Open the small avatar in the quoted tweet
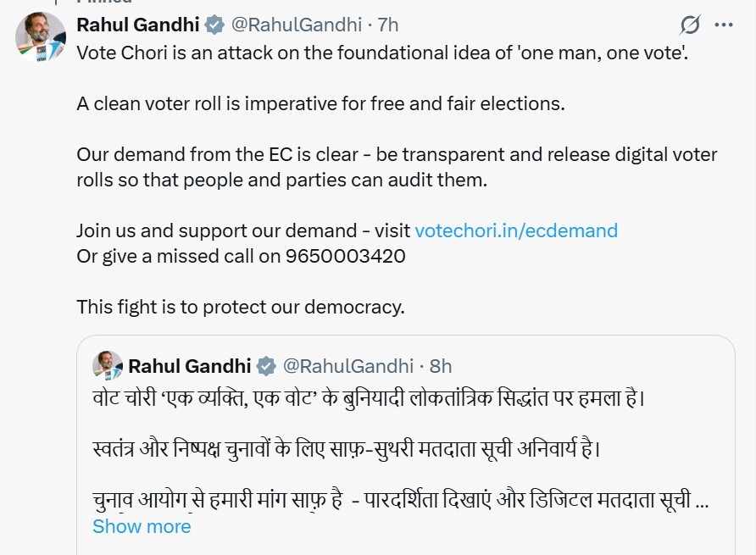756x555 pixels. 108,366
